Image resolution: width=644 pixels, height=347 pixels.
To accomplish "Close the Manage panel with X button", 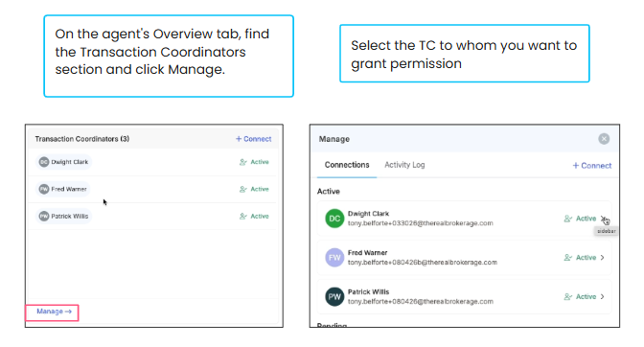I will click(x=604, y=139).
